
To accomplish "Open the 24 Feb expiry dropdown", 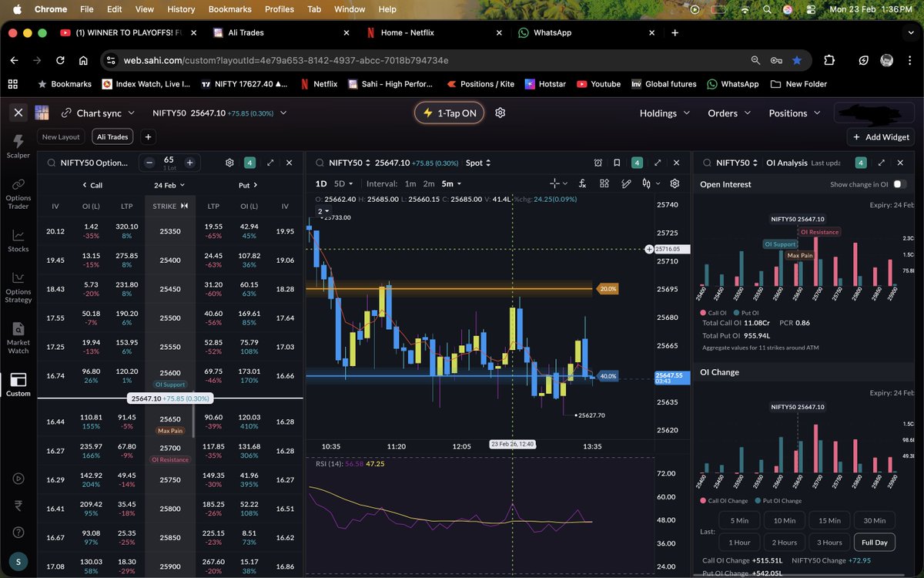I will [169, 185].
